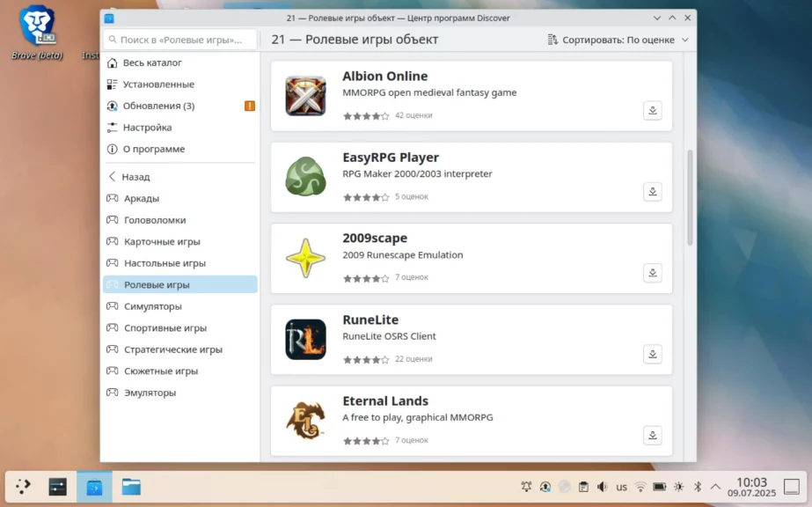
Task: Open Обновления (3) updates page
Action: pyautogui.click(x=158, y=106)
